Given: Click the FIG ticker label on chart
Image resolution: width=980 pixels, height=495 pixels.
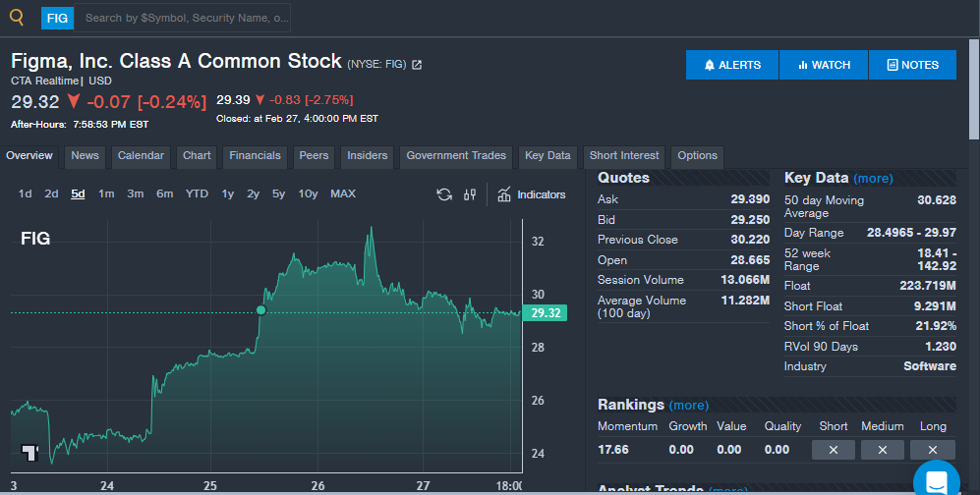Looking at the screenshot, I should [x=35, y=239].
